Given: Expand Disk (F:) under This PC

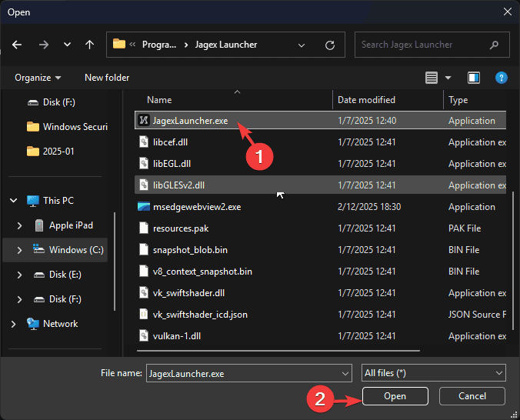Looking at the screenshot, I should 19,299.
